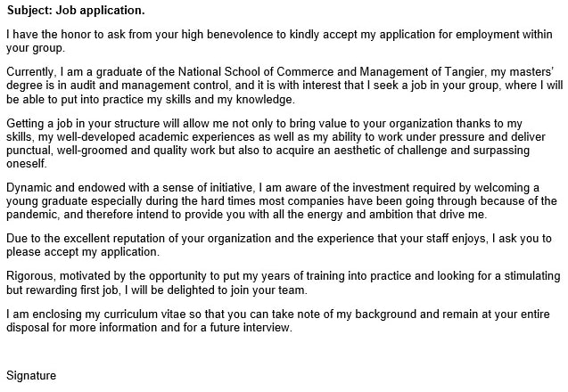The image size is (568, 392).
Task: Click the bold 'Subject: Job application.' heading
Action: pos(76,11)
